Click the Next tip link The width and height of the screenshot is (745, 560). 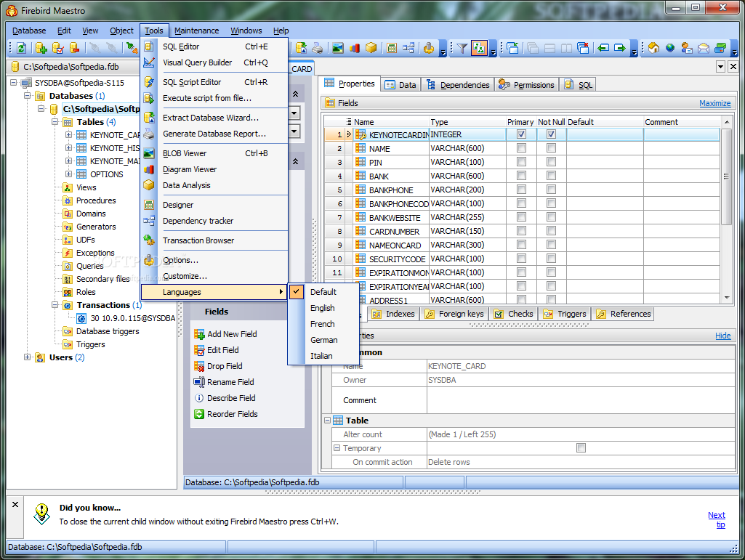coord(717,519)
